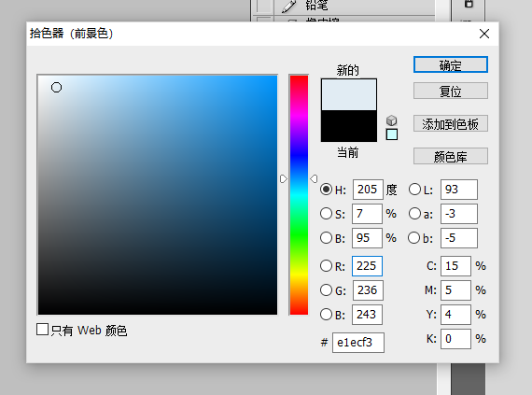Click the R input field showing 225
The height and width of the screenshot is (395, 532).
click(x=367, y=266)
